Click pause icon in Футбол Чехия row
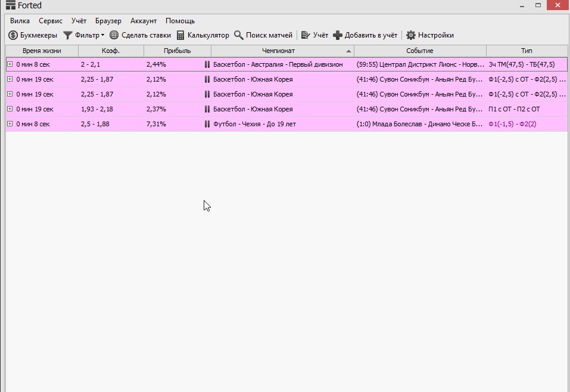 point(207,124)
